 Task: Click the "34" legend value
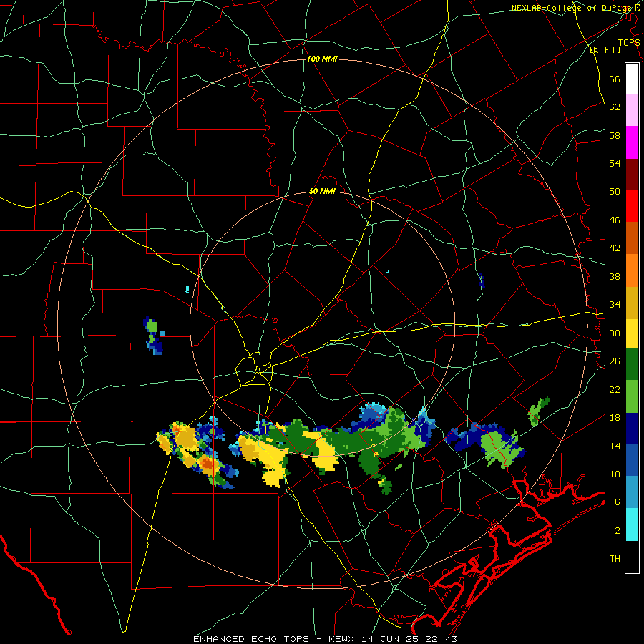pyautogui.click(x=615, y=304)
